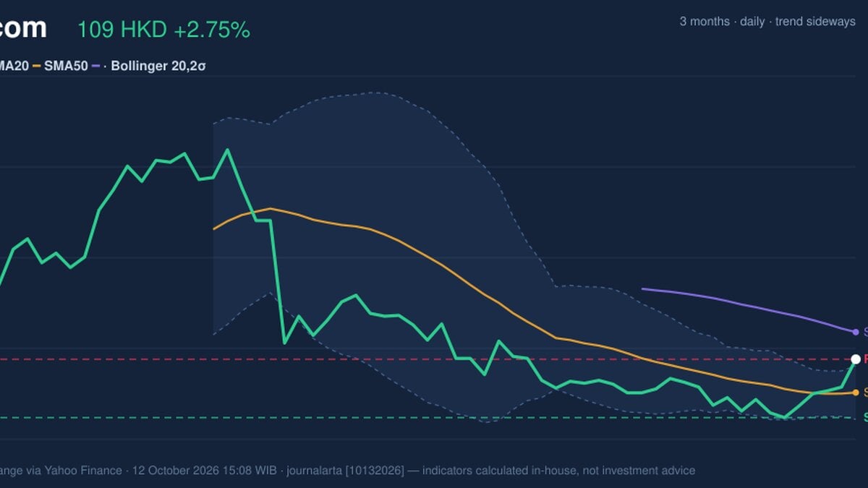
Task: Click the purple line endpoint dot
Action: pyautogui.click(x=856, y=332)
